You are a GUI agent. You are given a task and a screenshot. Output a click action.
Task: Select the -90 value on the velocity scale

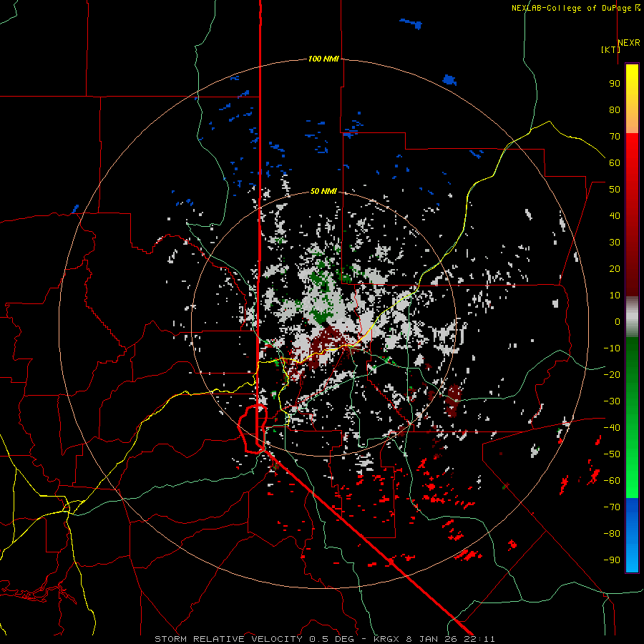(612, 560)
